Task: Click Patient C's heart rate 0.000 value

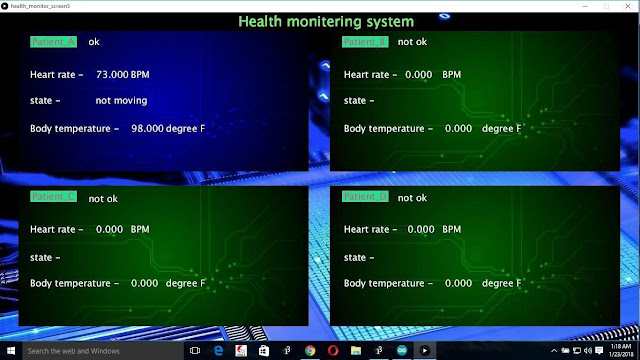Action: click(109, 229)
